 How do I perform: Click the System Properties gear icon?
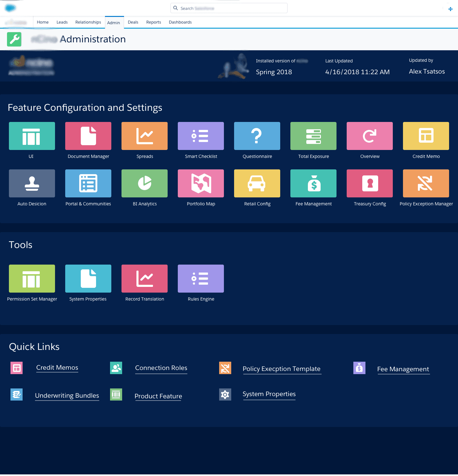click(225, 394)
